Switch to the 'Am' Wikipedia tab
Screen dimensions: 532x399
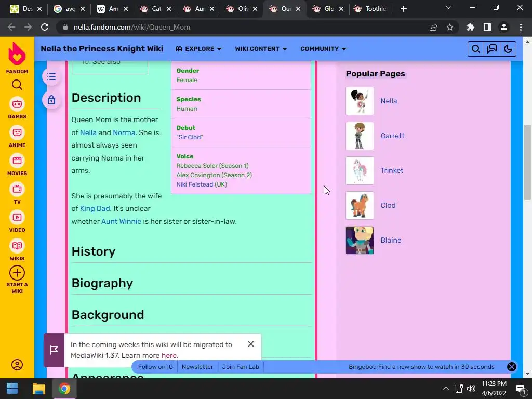(109, 9)
